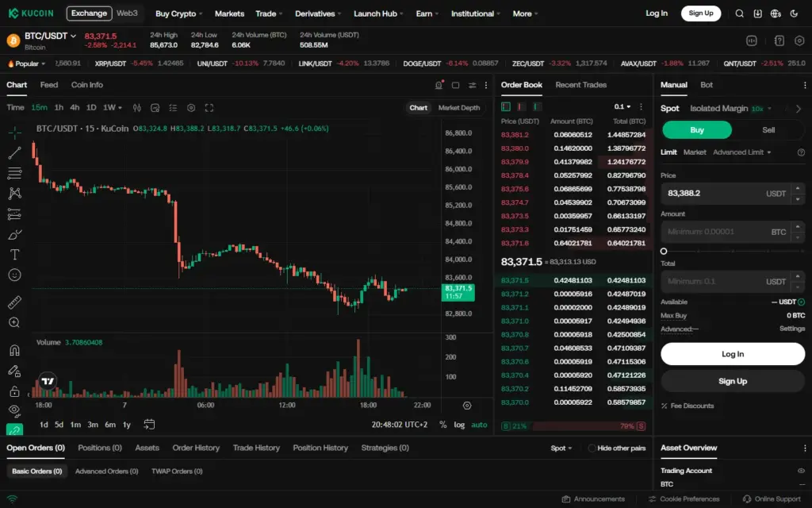This screenshot has height=508, width=812.
Task: Show buy orders only view
Action: pos(538,107)
